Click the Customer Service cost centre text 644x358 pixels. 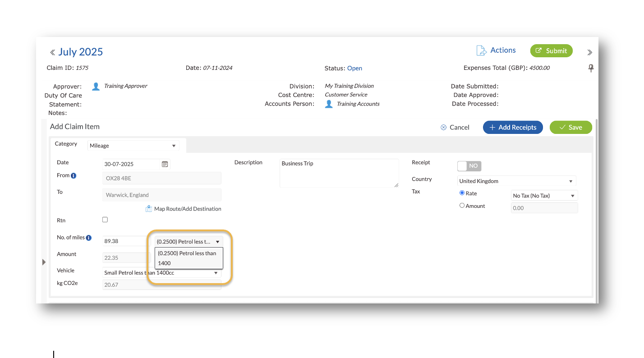[346, 95]
